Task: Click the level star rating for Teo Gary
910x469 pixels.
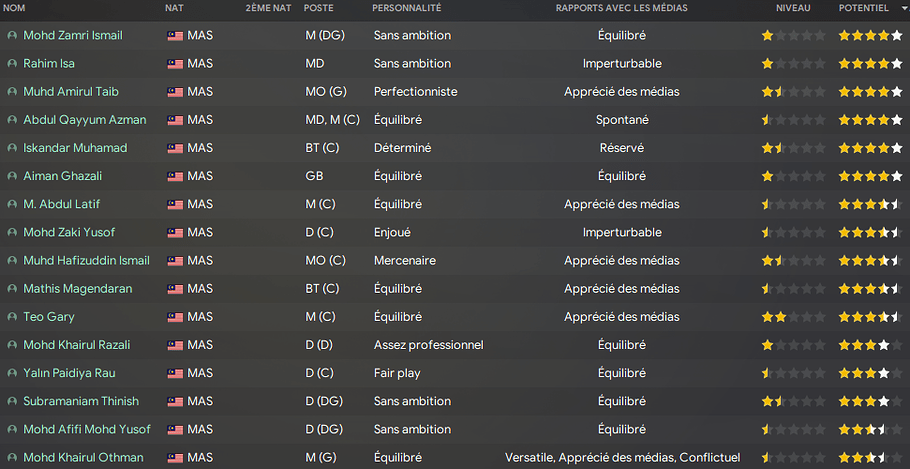Action: coord(793,317)
